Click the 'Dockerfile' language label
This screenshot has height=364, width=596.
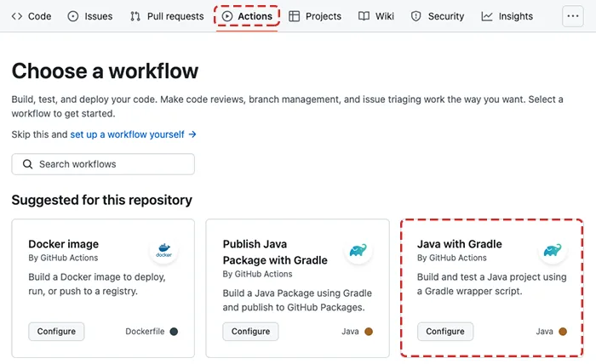click(x=145, y=332)
